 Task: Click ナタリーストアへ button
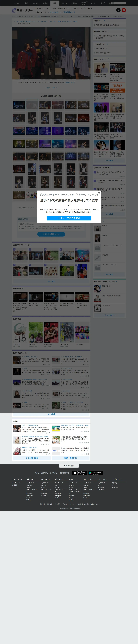click(x=109, y=315)
